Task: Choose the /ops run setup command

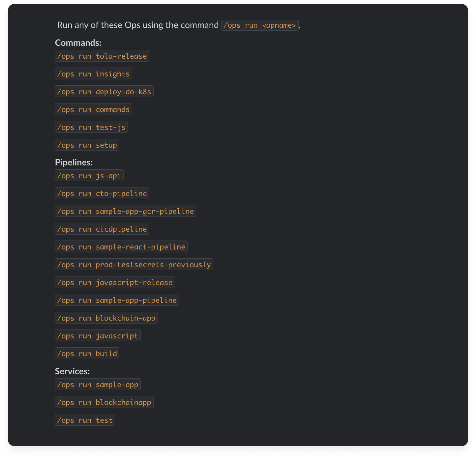Action: [x=87, y=145]
